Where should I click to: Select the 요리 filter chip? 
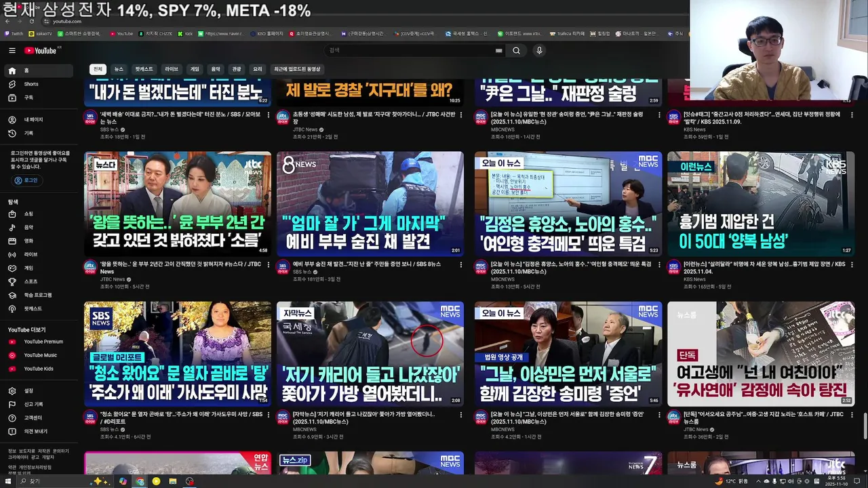(258, 69)
